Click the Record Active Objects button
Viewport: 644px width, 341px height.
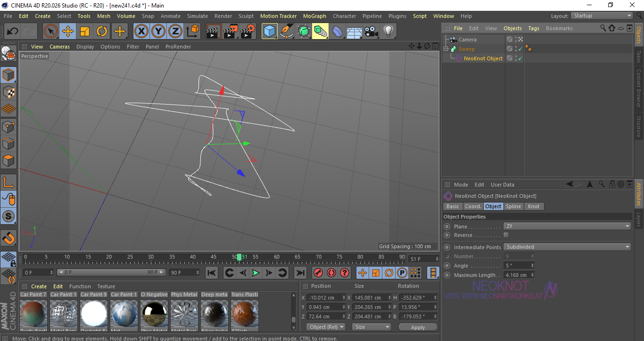coord(318,273)
